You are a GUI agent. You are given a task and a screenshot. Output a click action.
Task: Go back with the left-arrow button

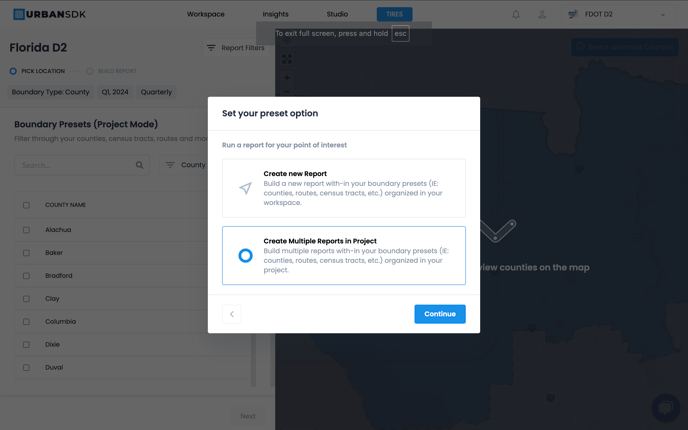232,314
